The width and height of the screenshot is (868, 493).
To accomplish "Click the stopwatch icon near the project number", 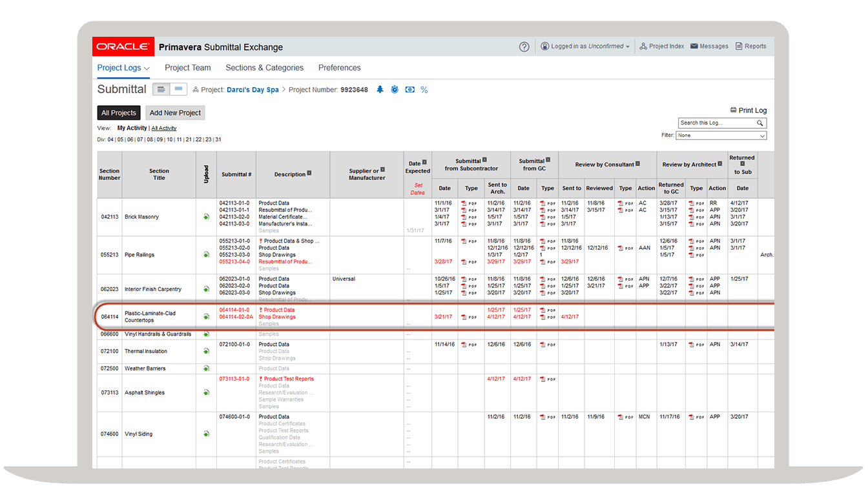I will click(395, 90).
